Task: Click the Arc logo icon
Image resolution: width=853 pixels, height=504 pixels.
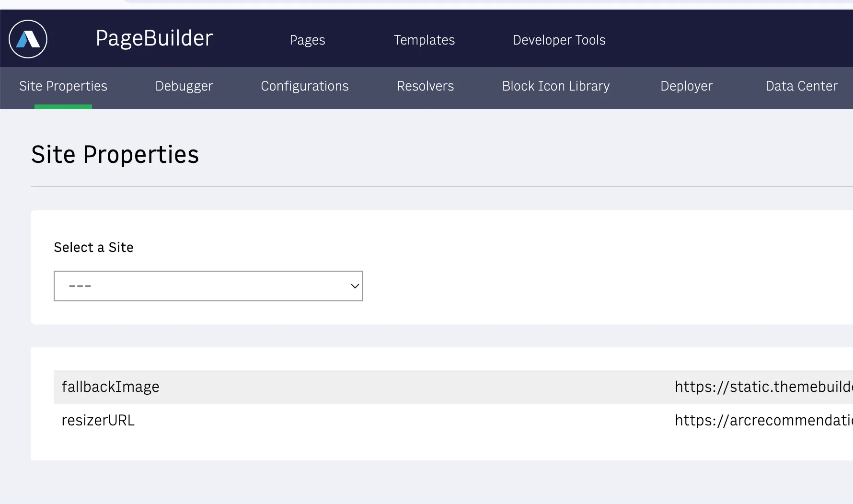Action: [28, 39]
